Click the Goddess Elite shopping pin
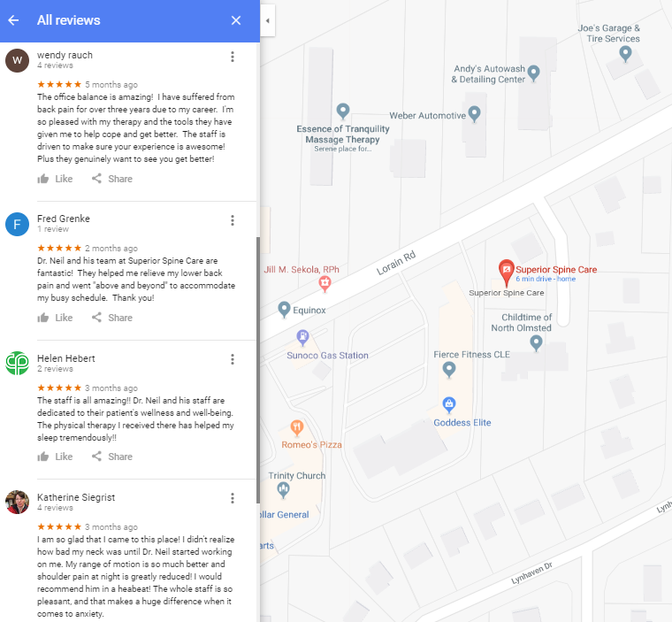Viewport: 672px width, 622px height. click(448, 404)
